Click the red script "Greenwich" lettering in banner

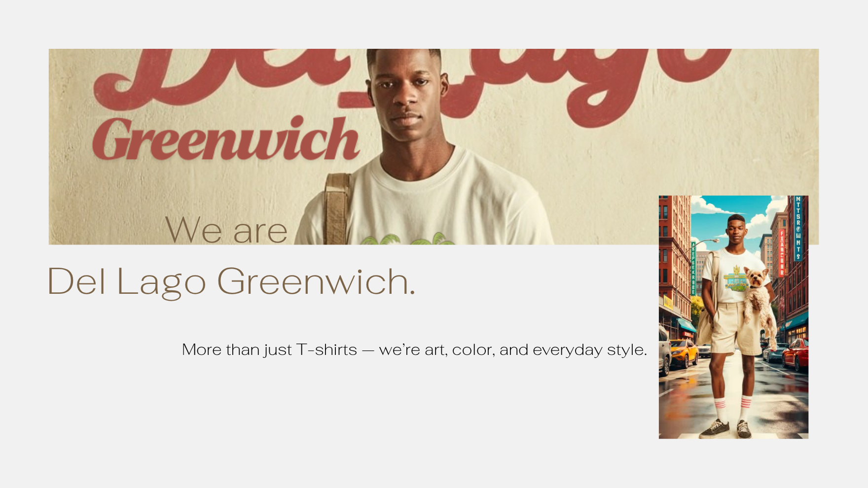click(x=226, y=139)
